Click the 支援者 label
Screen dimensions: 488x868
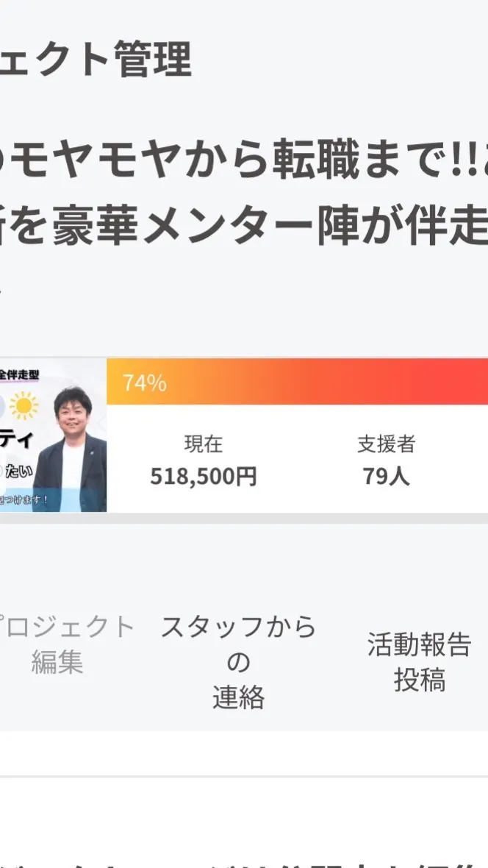tap(386, 444)
